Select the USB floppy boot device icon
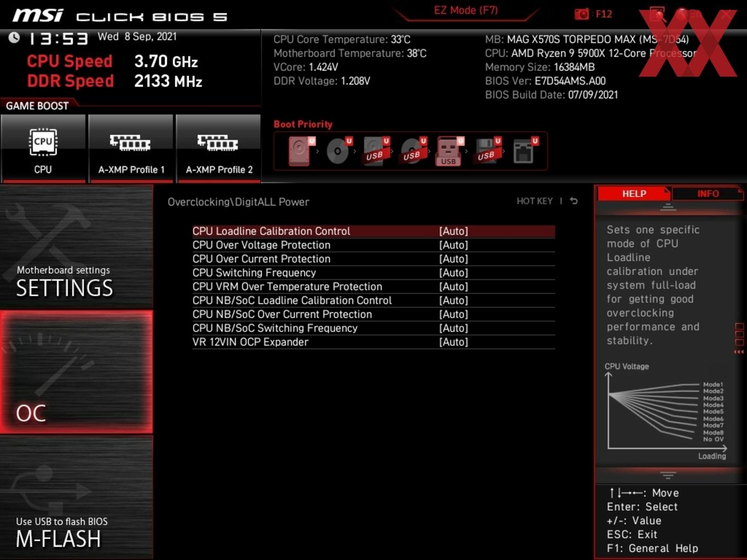The height and width of the screenshot is (560, 747). (x=487, y=150)
